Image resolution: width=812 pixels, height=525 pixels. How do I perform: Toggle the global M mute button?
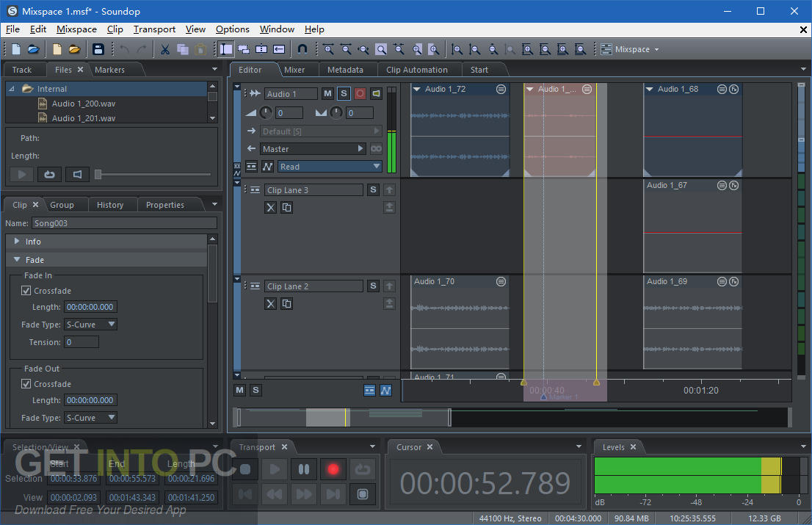tap(240, 391)
